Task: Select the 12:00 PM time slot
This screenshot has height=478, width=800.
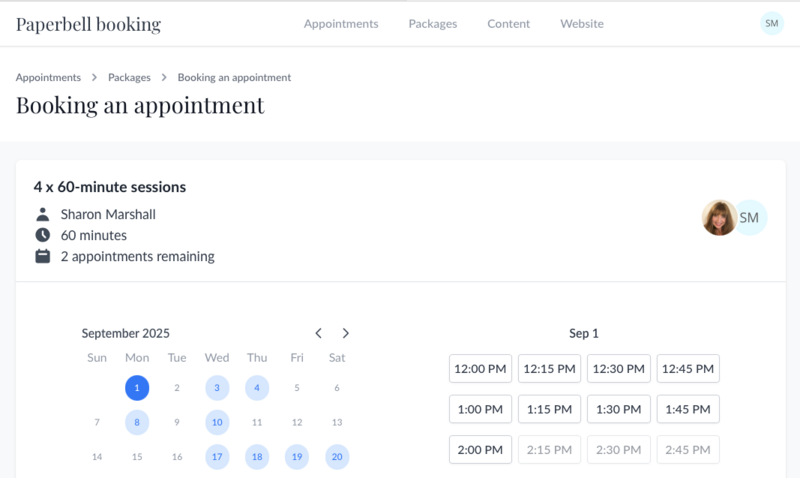Action: (480, 368)
